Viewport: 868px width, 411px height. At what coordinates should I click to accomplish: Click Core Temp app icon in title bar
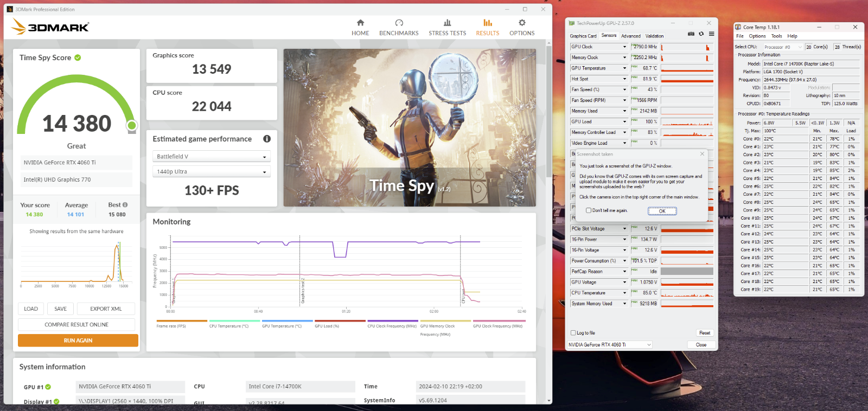pyautogui.click(x=738, y=27)
